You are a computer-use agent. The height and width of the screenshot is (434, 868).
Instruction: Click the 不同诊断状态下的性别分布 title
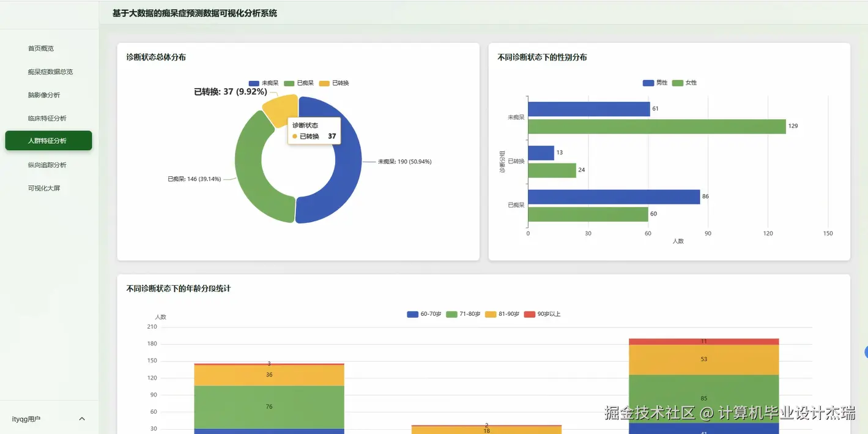tap(542, 58)
